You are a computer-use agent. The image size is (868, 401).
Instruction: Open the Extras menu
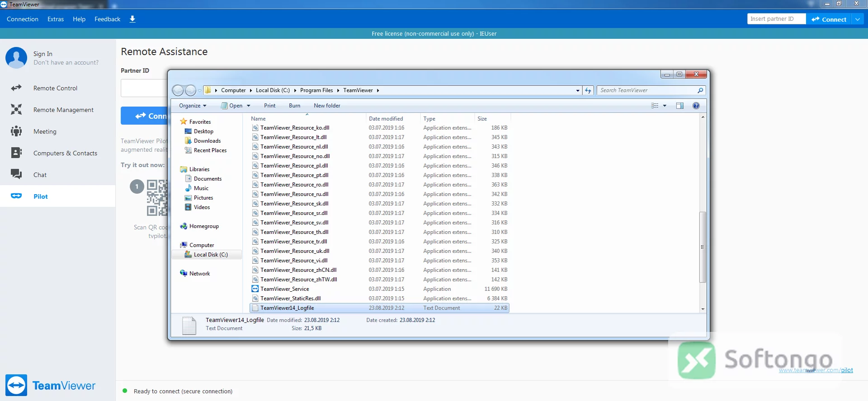tap(56, 19)
